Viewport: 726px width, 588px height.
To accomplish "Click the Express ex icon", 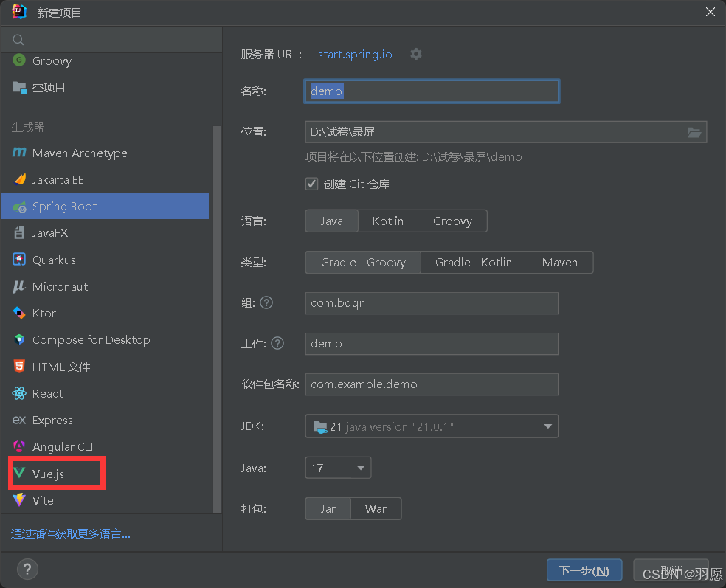I will click(x=19, y=420).
